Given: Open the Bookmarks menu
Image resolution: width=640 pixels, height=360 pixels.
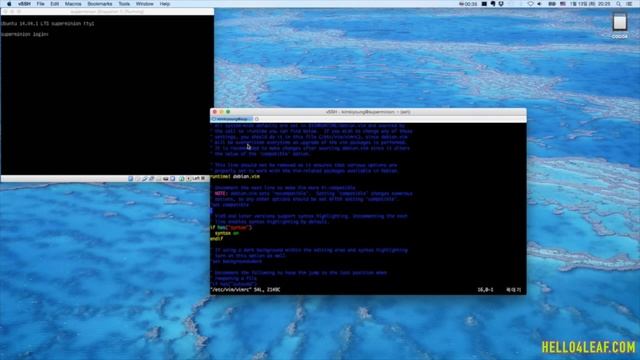Looking at the screenshot, I should coord(100,4).
